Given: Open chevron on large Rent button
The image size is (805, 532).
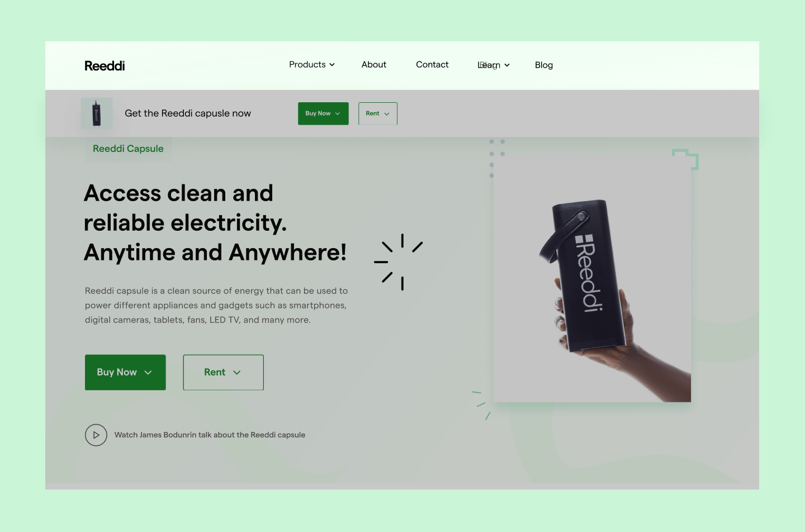Looking at the screenshot, I should (x=237, y=373).
